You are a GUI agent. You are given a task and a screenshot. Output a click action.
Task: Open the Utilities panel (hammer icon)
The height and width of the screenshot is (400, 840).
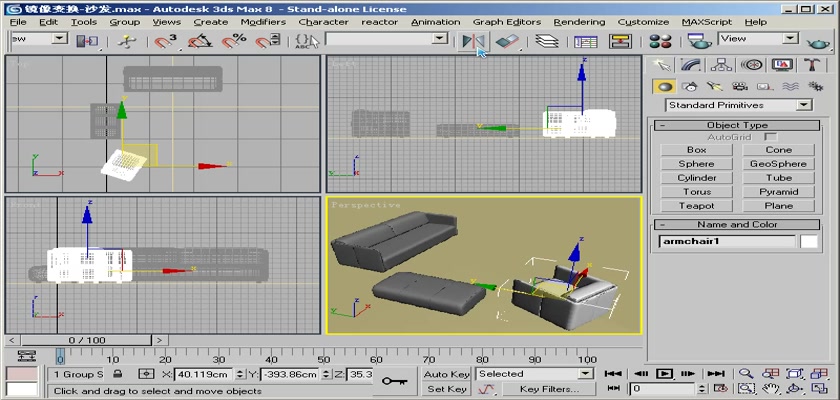(812, 65)
